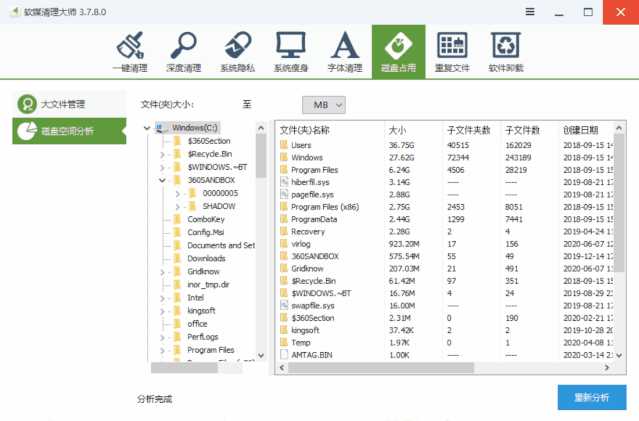Open the 深度清理 deep clean magnifier tool

pos(183,52)
